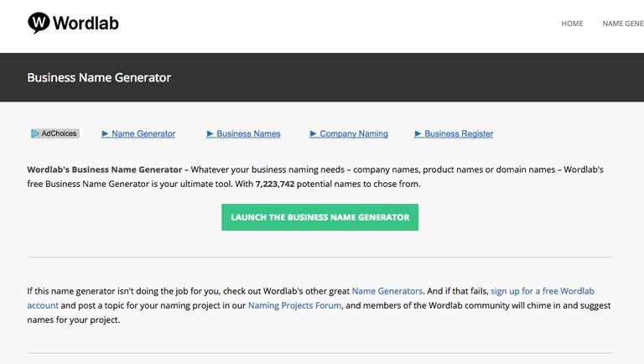Open the Name Generator ad link
Screen dimensions: 644x364
click(x=143, y=133)
